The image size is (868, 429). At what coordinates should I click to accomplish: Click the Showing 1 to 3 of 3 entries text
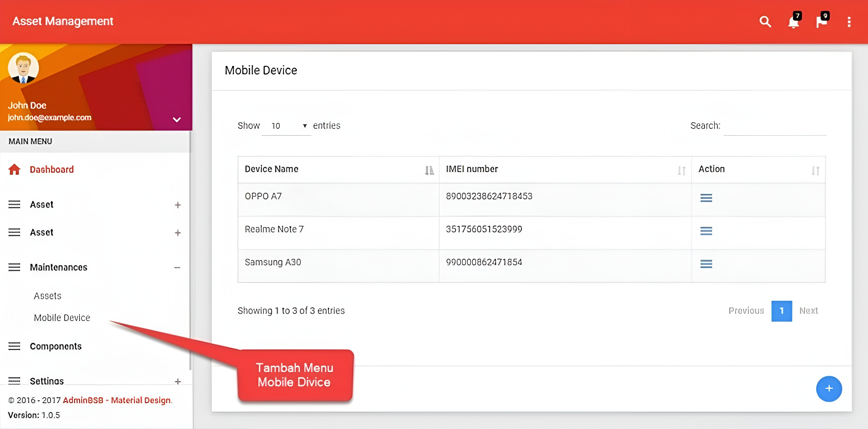point(291,311)
